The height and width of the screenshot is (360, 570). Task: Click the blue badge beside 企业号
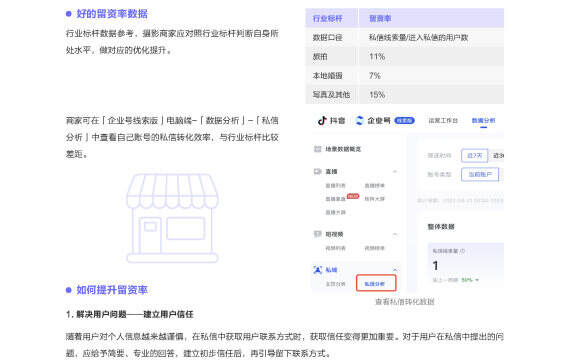(404, 120)
